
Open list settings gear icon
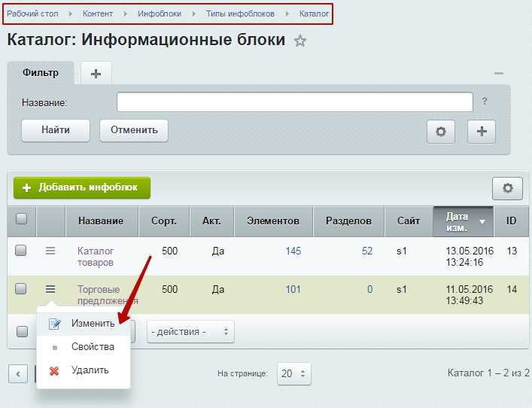[x=507, y=188]
